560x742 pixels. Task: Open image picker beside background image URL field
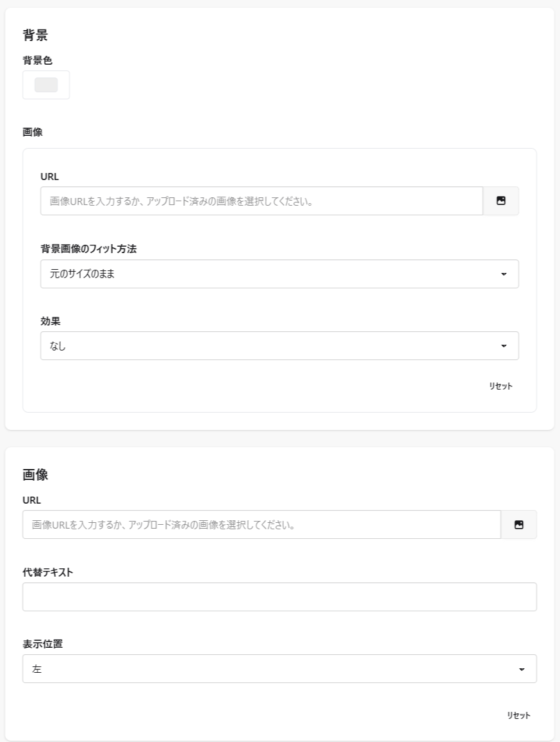coord(500,201)
